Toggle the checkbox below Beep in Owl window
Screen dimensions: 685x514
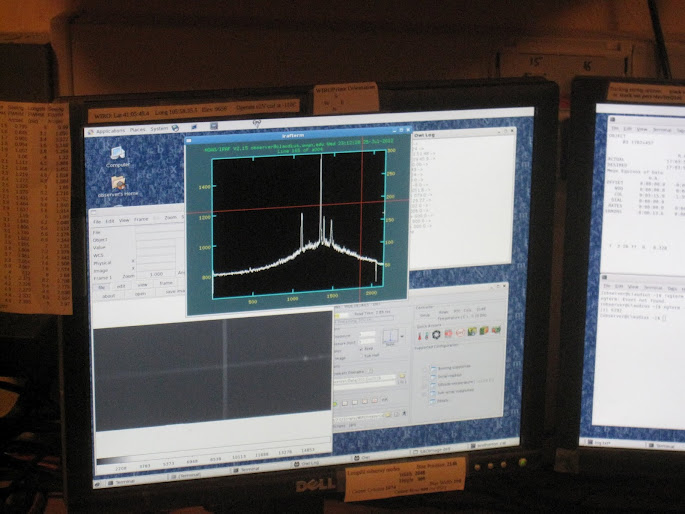click(x=361, y=356)
